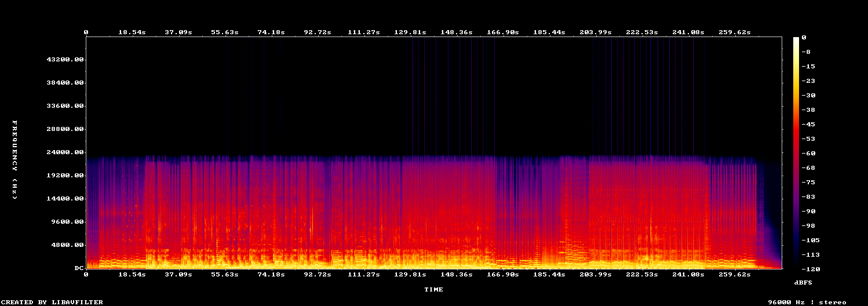Click 74.18s on the bottom time axis
This screenshot has height=306, width=868.
(271, 275)
